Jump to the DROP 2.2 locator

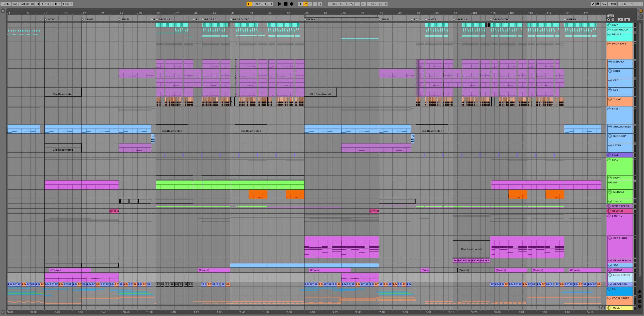click(x=455, y=20)
